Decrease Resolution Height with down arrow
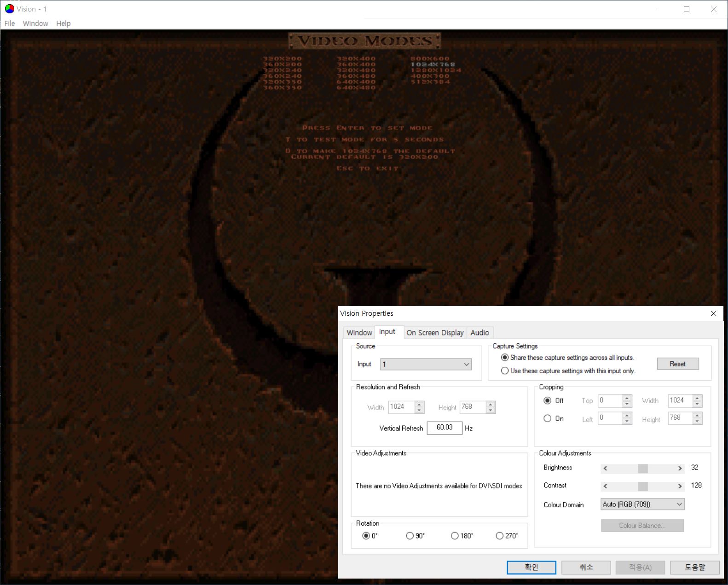The height and width of the screenshot is (585, 728). point(491,410)
